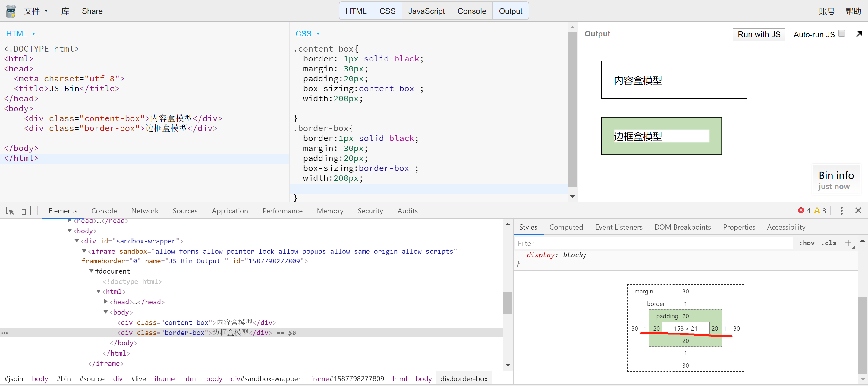Screen dimensions: 868x386
Task: Open the HTML panel language dropdown
Action: (20, 34)
